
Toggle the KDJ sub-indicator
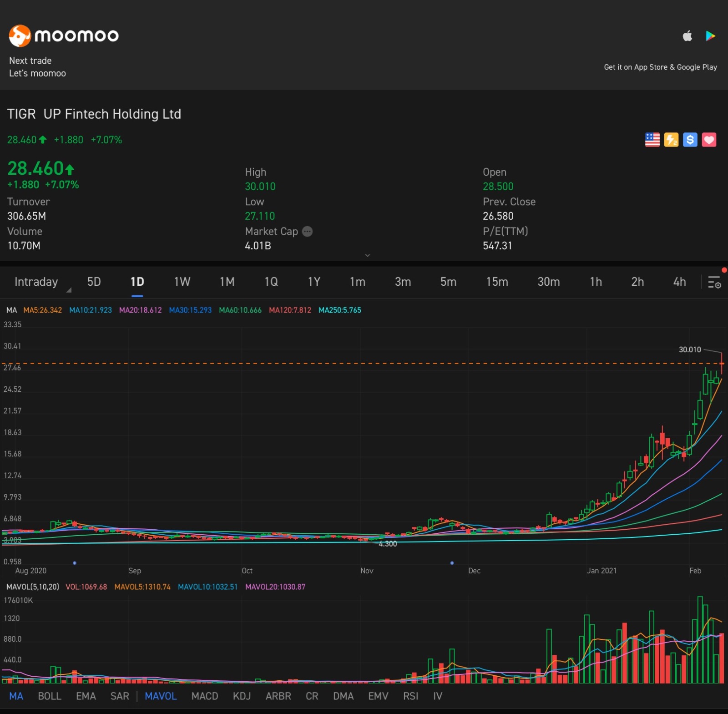coord(242,696)
